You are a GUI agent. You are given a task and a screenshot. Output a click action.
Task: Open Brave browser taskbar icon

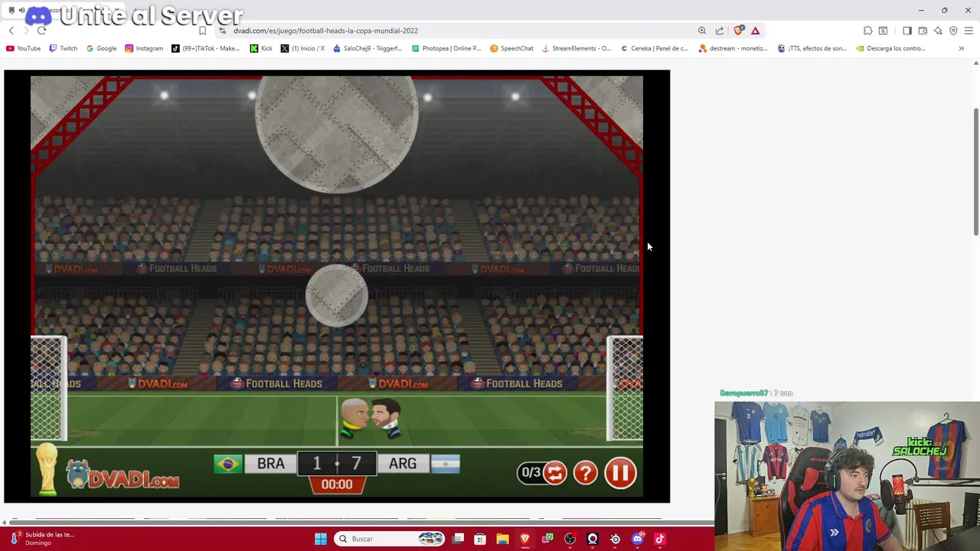(525, 539)
